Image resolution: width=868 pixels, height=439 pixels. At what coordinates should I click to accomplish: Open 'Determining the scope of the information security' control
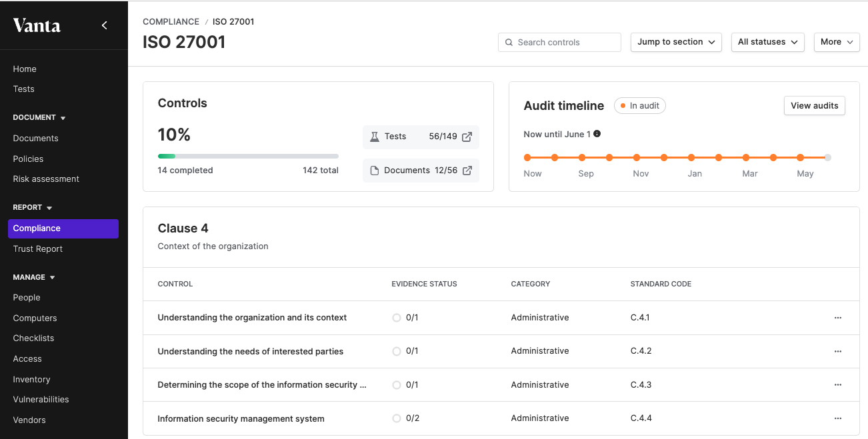click(262, 385)
